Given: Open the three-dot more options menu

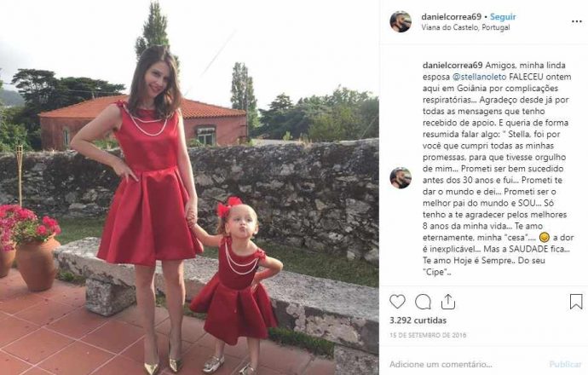Looking at the screenshot, I should 577,21.
